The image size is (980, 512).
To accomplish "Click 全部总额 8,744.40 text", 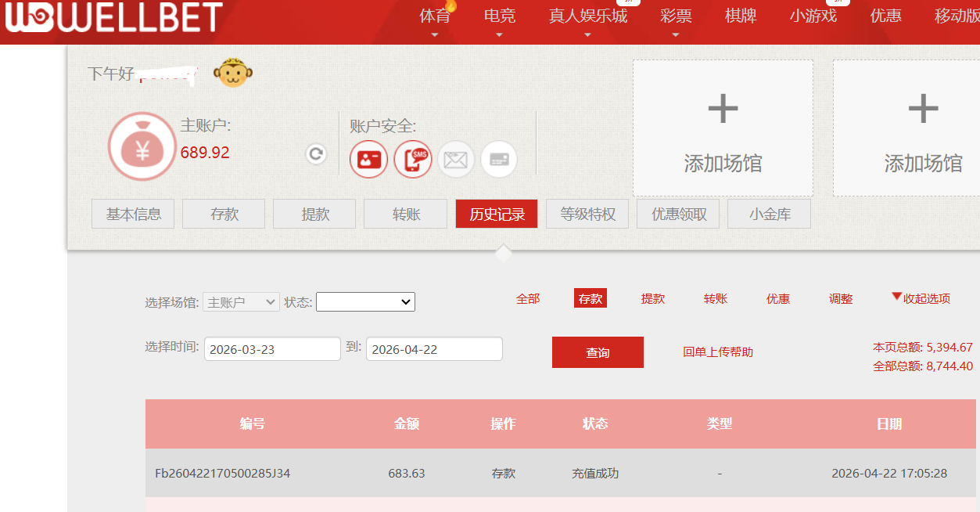I will 923,366.
